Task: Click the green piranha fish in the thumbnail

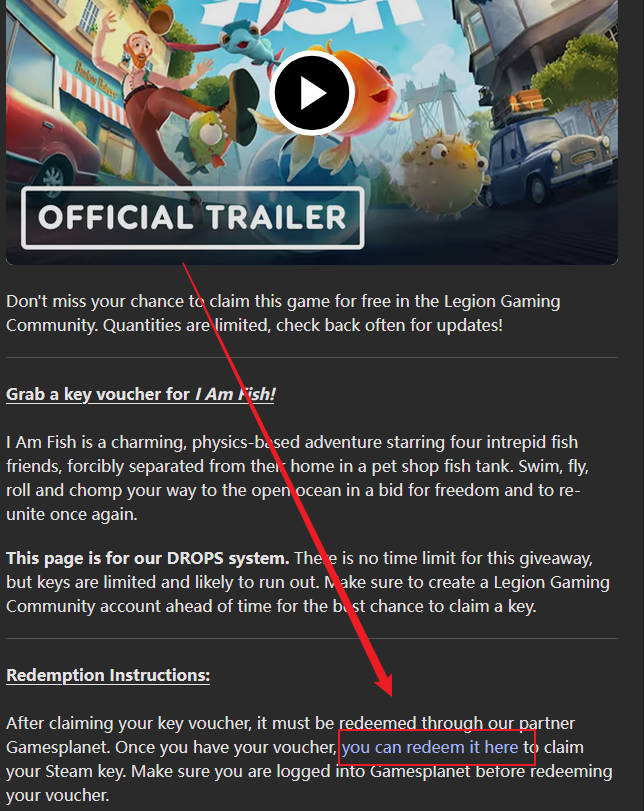Action: click(207, 137)
